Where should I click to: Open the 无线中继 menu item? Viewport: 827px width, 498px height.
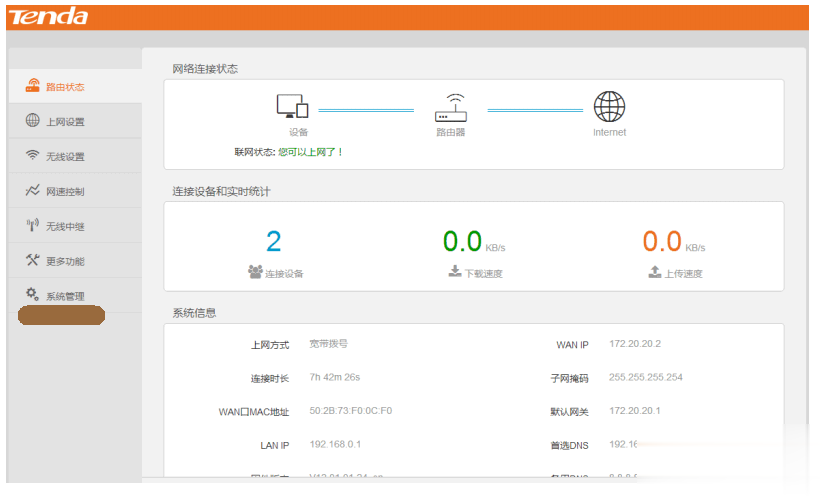(75, 225)
